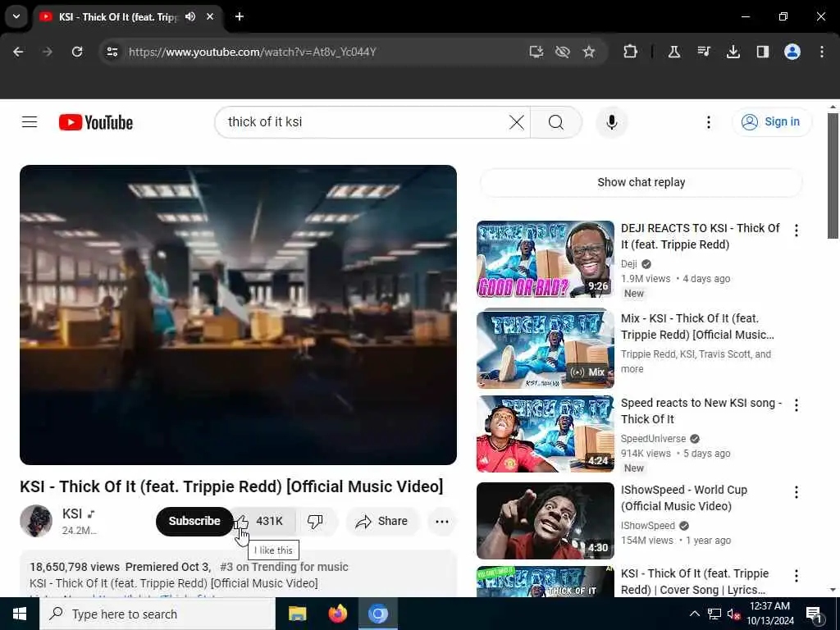Open '#3 on Trending for music' link
Screen dimensions: 840x630
284,567
